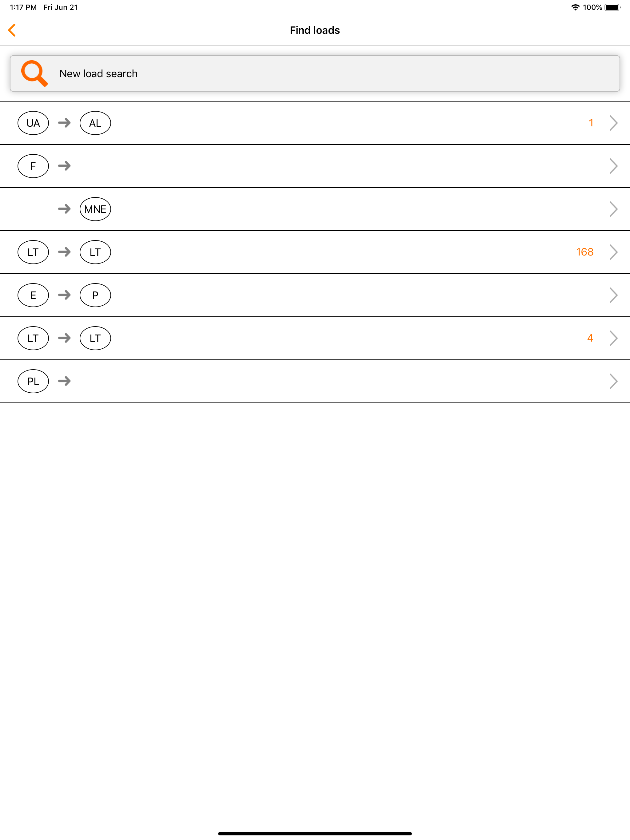Select the UA origin badge
Screen dimensions: 630x840
click(33, 123)
